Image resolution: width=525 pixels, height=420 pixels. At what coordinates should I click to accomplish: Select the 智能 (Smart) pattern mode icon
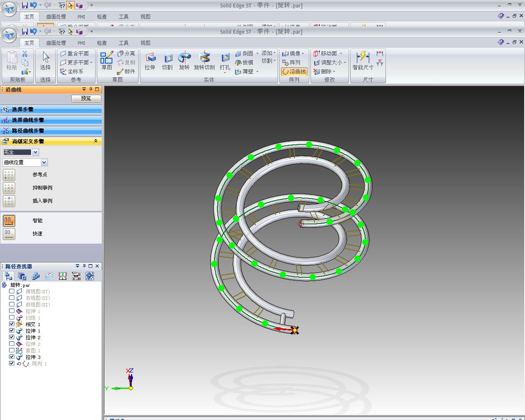tap(9, 221)
